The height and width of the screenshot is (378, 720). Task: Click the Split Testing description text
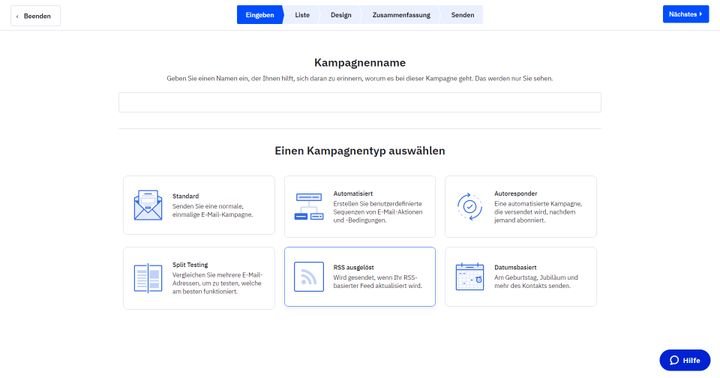(x=217, y=283)
